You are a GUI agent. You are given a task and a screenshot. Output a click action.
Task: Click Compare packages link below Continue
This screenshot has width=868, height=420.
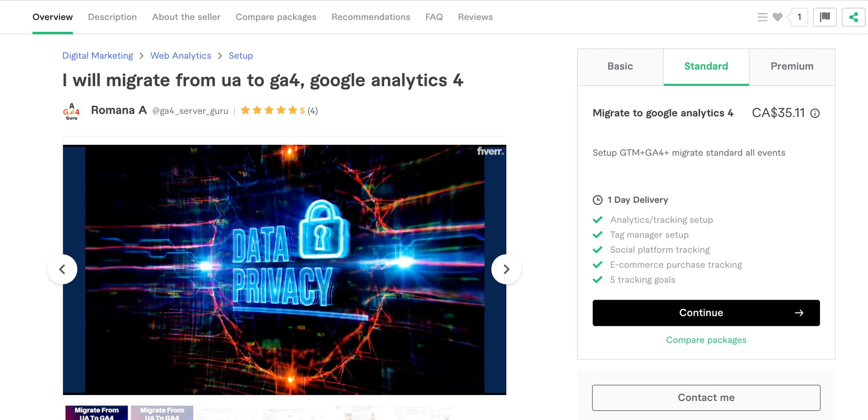point(706,340)
